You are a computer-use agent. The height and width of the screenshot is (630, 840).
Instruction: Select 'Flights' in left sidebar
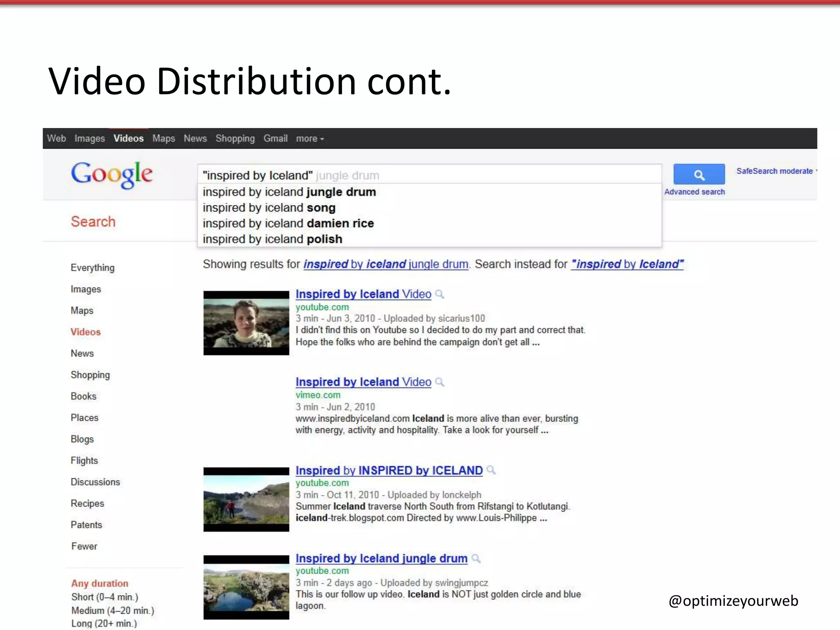(x=84, y=461)
